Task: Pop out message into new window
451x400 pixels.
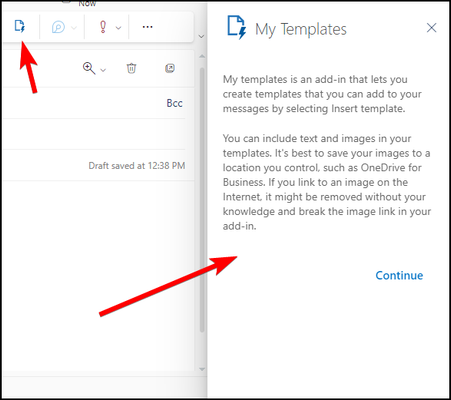Action: click(x=170, y=68)
